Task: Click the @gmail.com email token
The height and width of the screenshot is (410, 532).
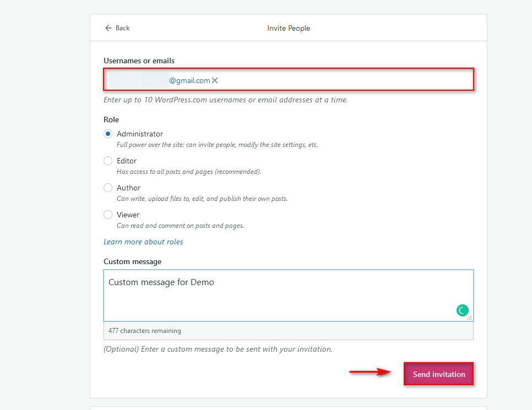Action: click(160, 80)
